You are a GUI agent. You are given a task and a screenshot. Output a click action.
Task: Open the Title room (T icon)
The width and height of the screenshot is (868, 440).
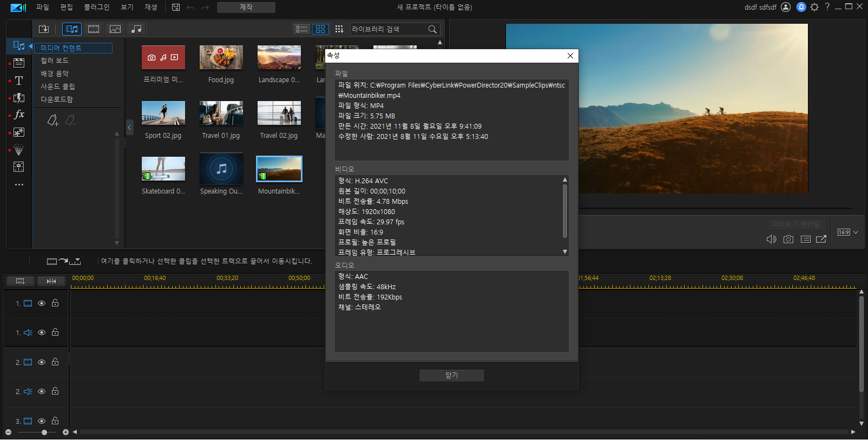tap(19, 81)
